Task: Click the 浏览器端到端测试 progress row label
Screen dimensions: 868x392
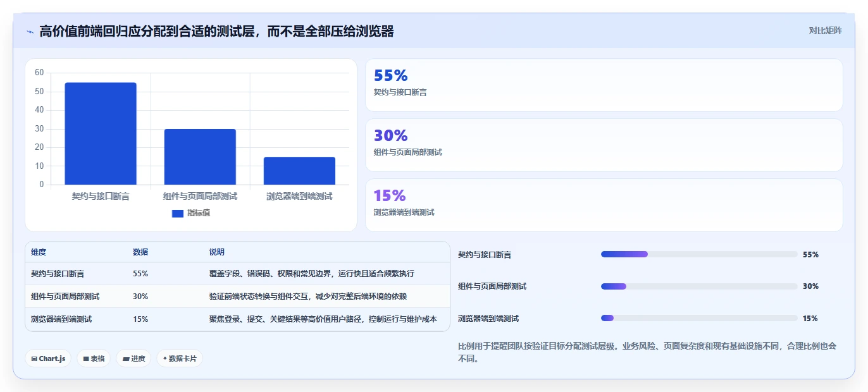Action: pyautogui.click(x=488, y=319)
